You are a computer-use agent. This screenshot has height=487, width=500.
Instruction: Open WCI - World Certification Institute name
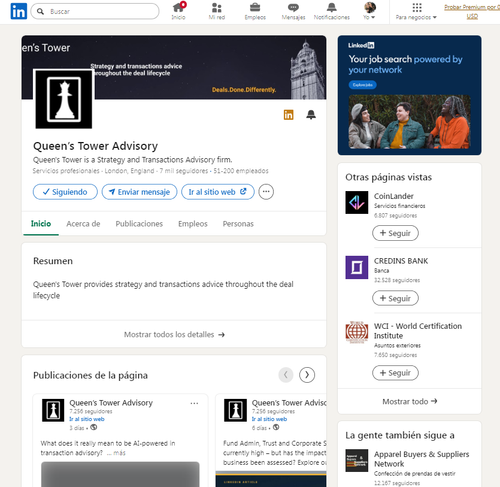[418, 331]
